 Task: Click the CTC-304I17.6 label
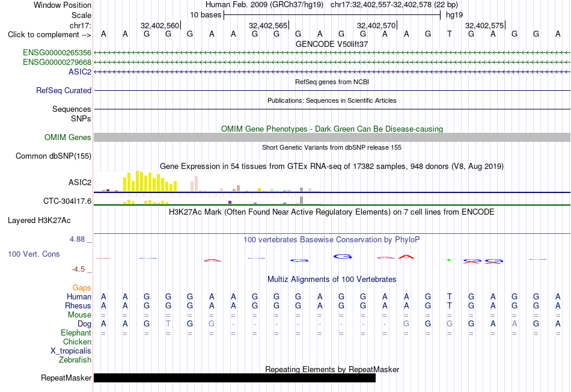[x=67, y=201]
